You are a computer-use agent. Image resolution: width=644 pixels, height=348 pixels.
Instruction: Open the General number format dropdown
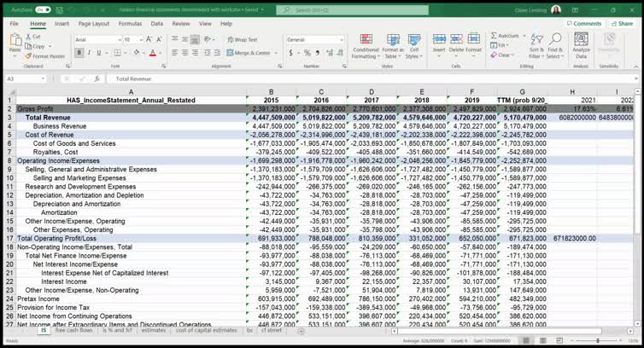click(342, 40)
